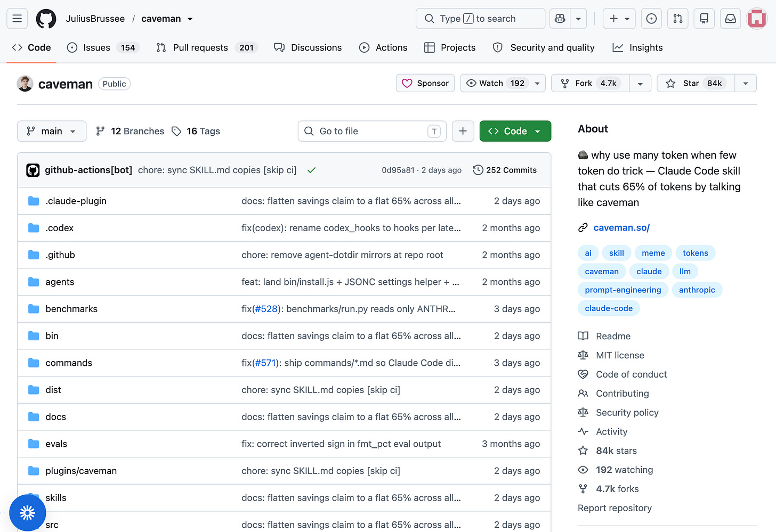
Task: Select the anthropic topic tag
Action: 697,290
